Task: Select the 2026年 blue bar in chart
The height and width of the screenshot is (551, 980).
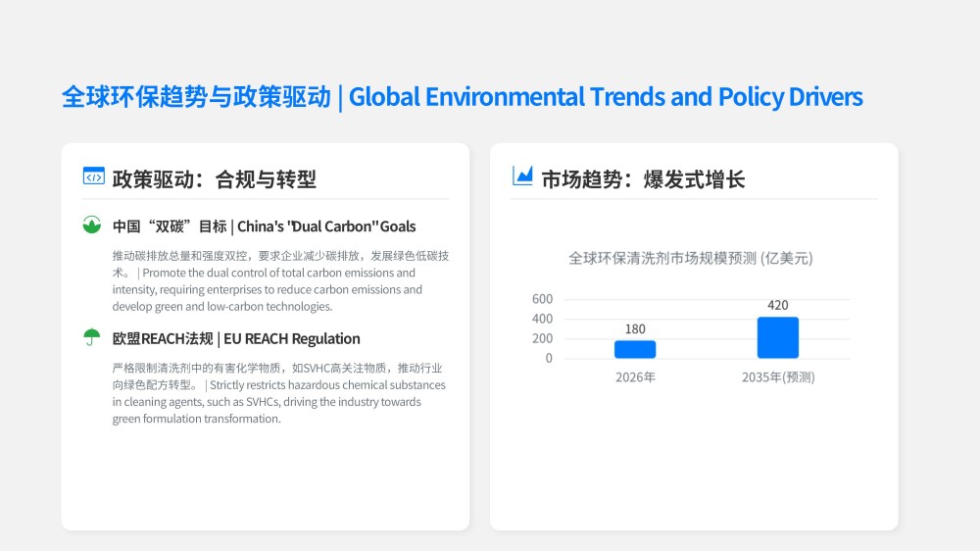Action: click(x=635, y=349)
